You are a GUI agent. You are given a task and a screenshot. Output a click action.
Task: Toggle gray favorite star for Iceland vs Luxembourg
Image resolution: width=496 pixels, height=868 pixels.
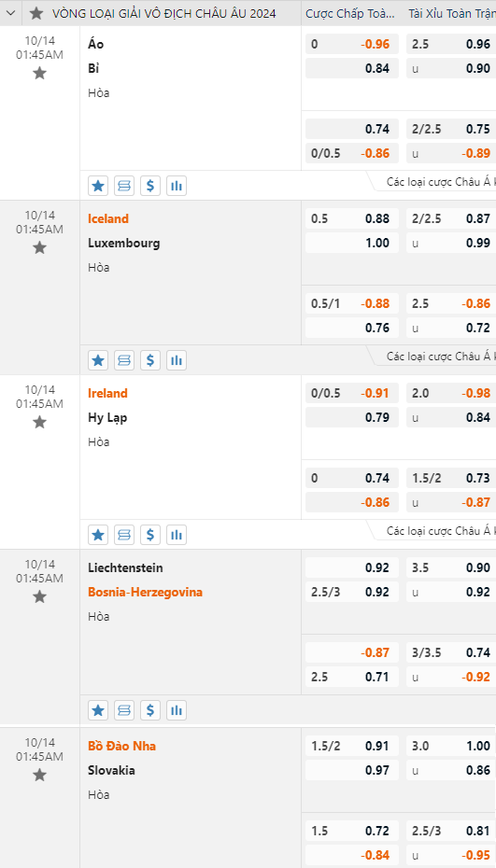tap(39, 247)
